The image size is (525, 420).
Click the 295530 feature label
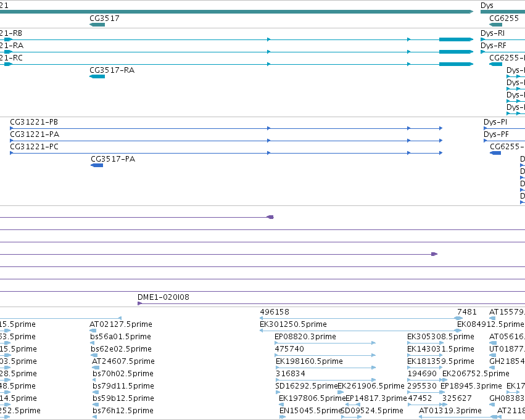[x=422, y=386]
